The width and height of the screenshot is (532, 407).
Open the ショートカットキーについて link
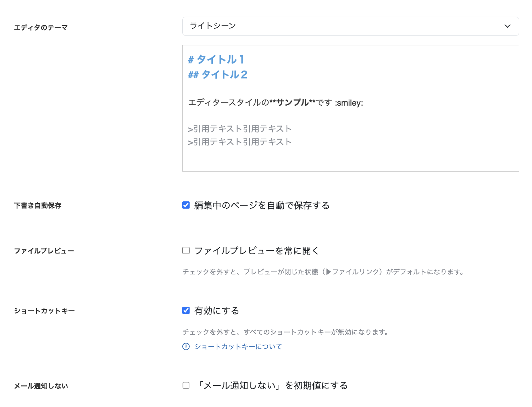point(238,346)
